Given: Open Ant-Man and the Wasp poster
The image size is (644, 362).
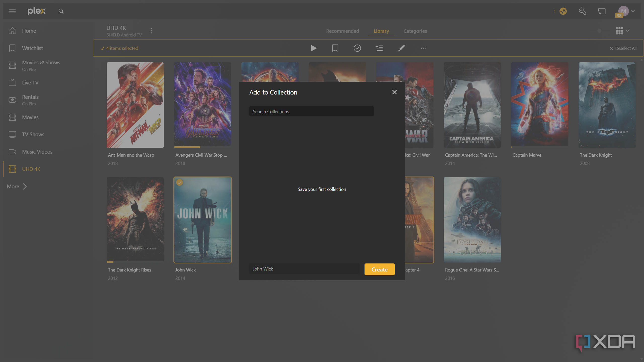Looking at the screenshot, I should point(135,105).
